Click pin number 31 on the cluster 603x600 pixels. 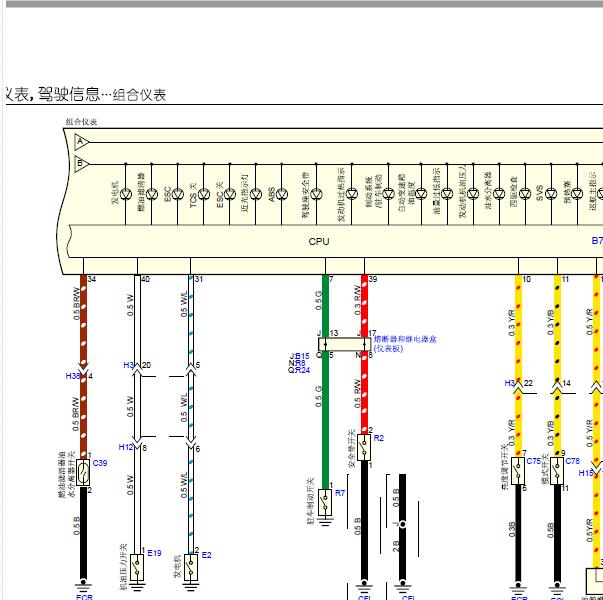[199, 279]
